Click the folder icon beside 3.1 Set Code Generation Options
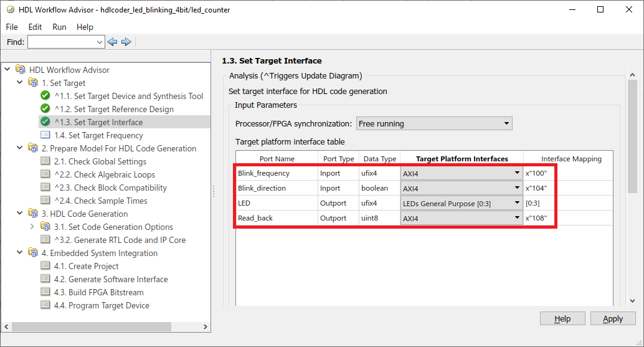This screenshot has width=644, height=347. [45, 226]
